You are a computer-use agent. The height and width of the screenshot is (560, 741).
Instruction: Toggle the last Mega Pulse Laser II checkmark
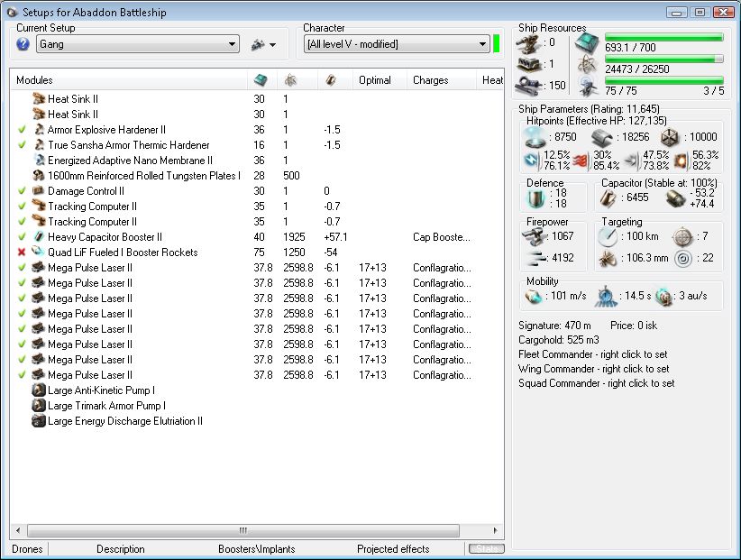click(22, 375)
